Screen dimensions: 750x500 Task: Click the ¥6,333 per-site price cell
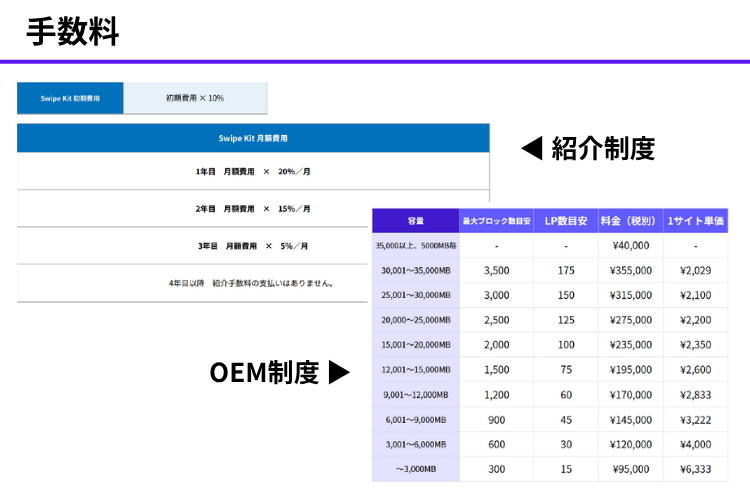point(695,470)
